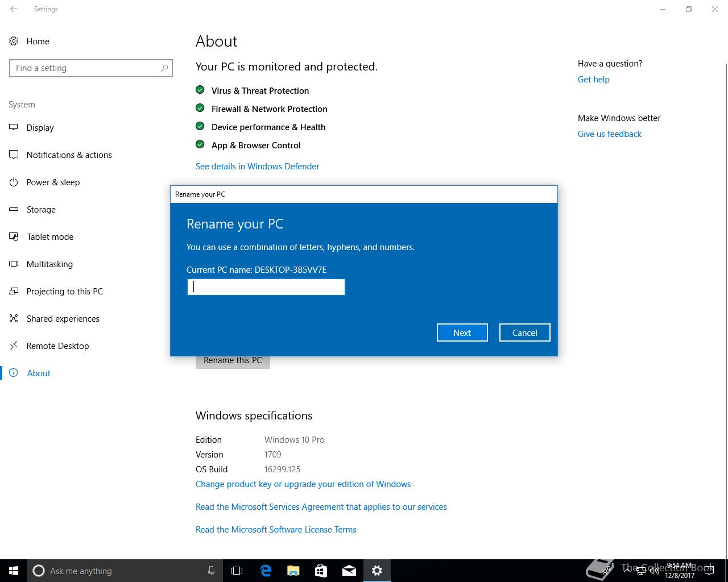Screen dimensions: 728x582
Task: Click green check beside Firewall & Network Protection
Action: [x=200, y=108]
